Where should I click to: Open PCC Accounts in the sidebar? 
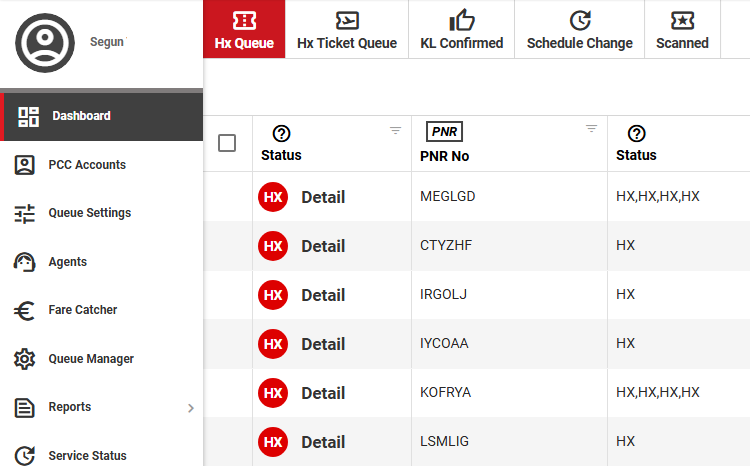(x=101, y=165)
